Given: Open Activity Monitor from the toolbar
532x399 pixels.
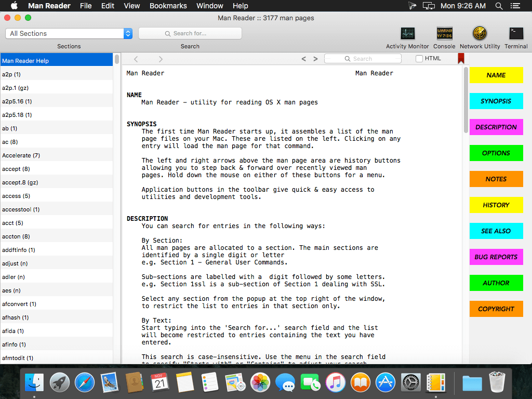Looking at the screenshot, I should (x=407, y=34).
